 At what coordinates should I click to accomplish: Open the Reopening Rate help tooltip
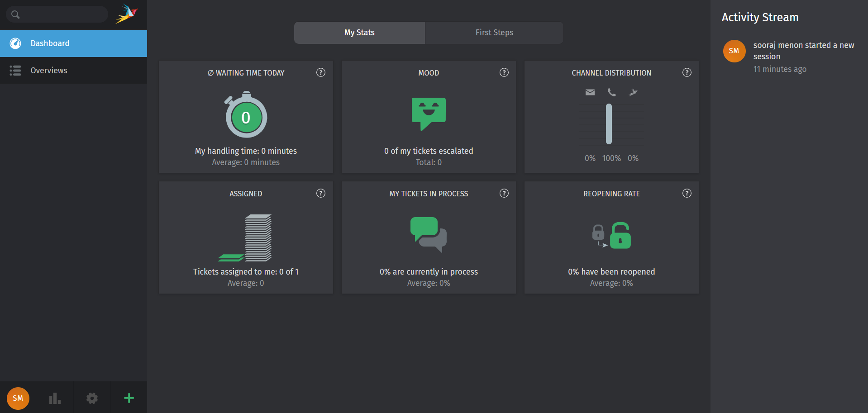[x=686, y=193]
